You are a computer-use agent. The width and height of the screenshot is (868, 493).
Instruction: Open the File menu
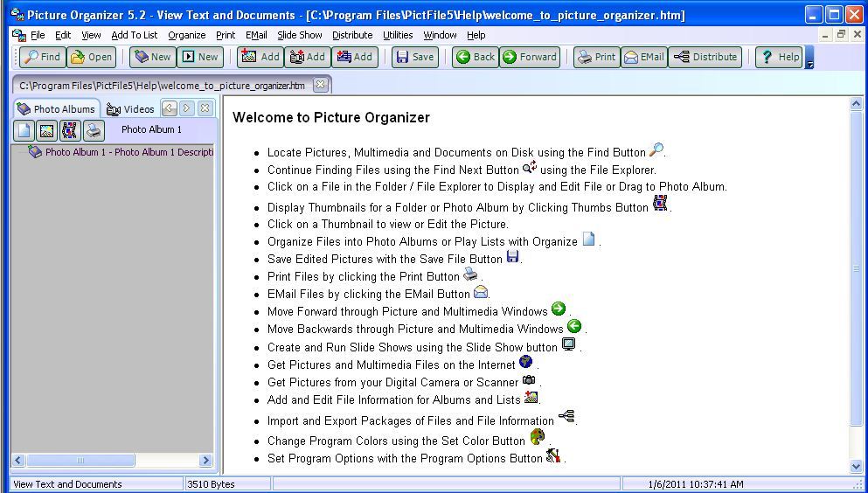coord(38,35)
